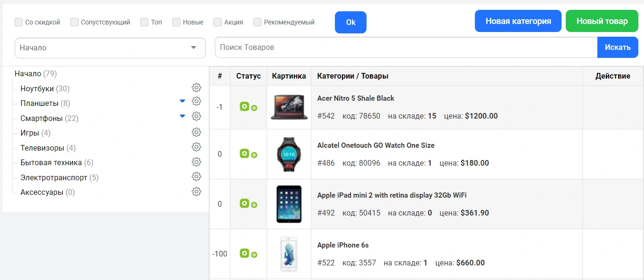Viewport: 644px width, 280px height.
Task: Open the Начало category dropdown
Action: point(110,48)
